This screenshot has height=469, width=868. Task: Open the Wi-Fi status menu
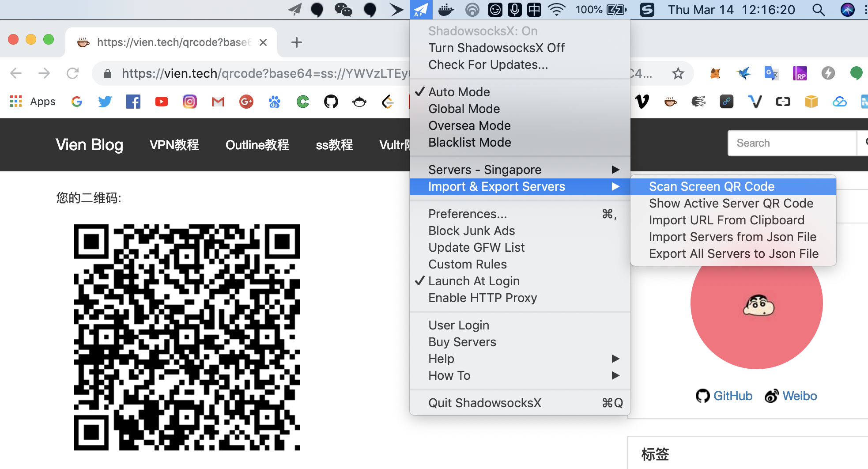point(557,10)
